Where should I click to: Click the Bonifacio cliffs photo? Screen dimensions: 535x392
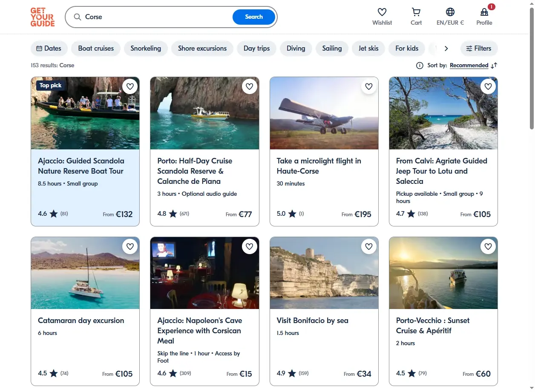point(324,273)
